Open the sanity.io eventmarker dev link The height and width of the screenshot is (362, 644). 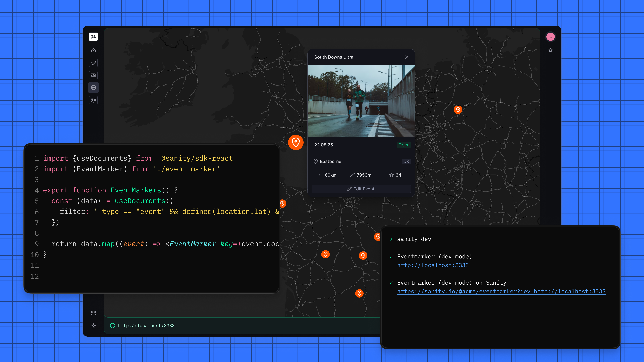[501, 291]
